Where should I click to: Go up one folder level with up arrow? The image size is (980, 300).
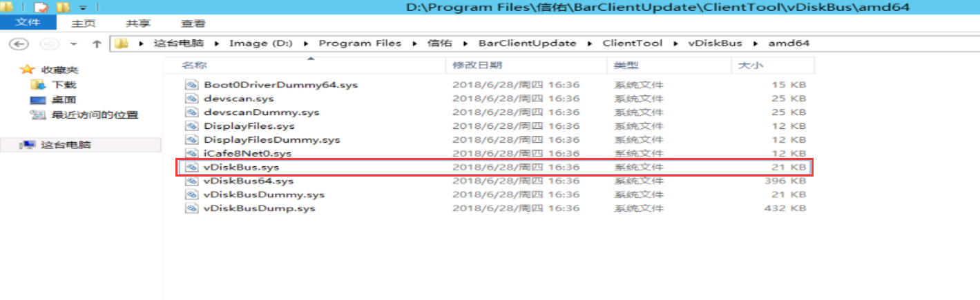tap(97, 43)
